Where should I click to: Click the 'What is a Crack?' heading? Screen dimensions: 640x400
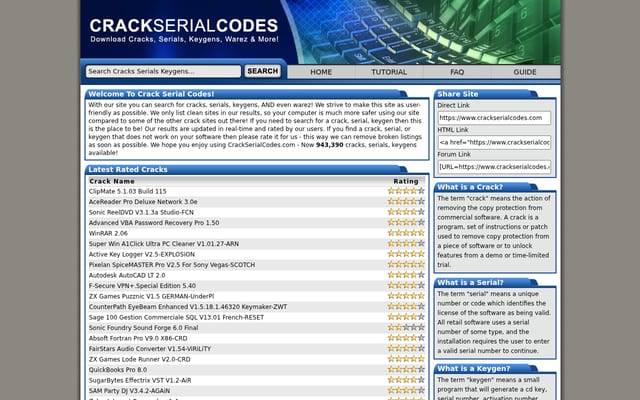point(470,187)
